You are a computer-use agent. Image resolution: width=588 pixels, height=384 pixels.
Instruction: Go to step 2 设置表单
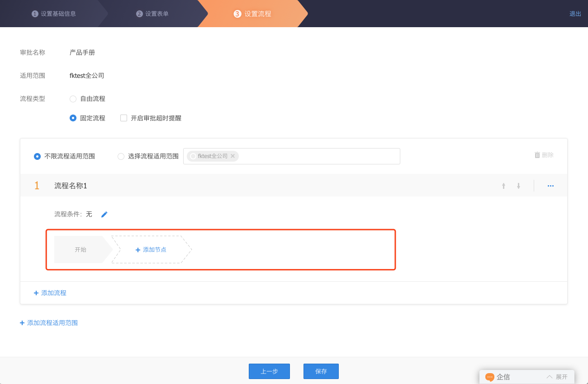click(152, 14)
